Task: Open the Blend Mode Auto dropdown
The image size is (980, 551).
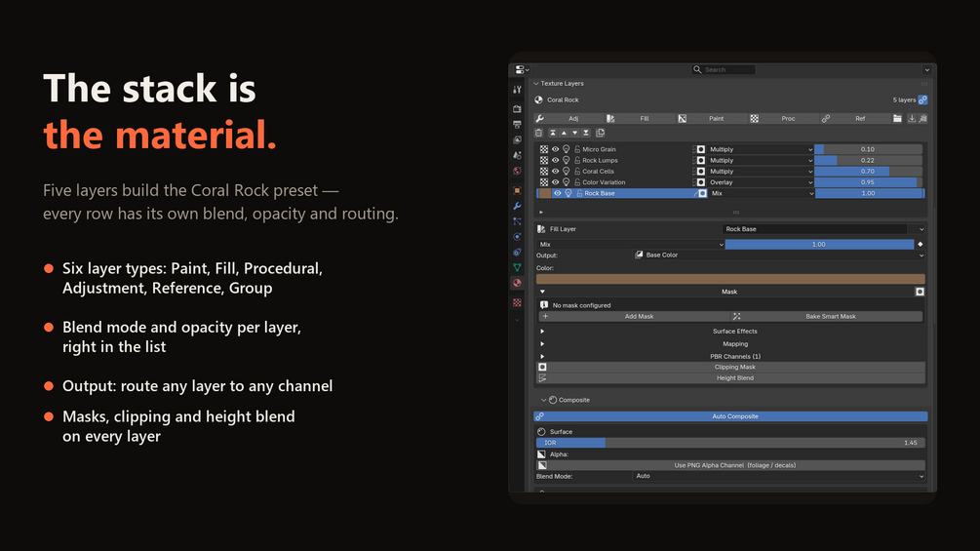Action: (x=779, y=476)
